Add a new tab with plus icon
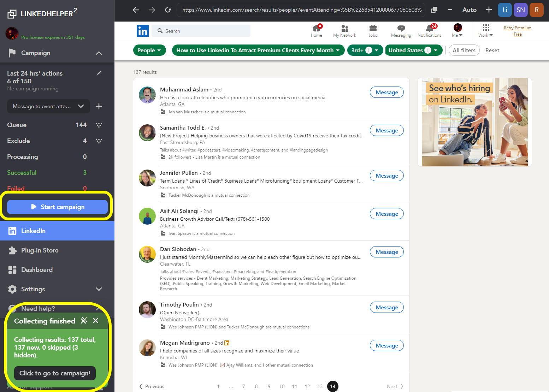 (x=489, y=10)
